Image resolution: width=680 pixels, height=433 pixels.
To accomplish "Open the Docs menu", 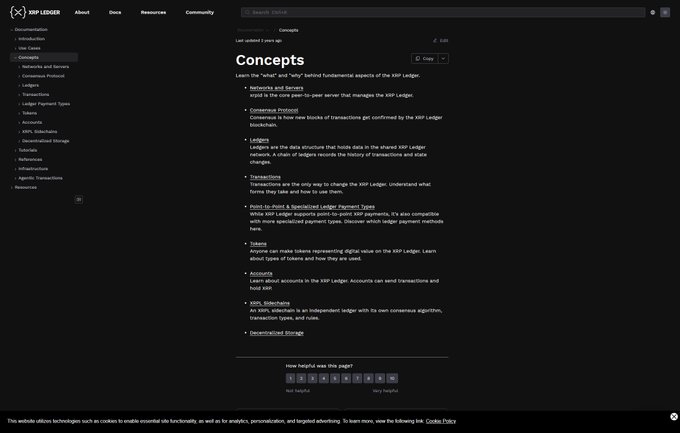I will tap(115, 12).
